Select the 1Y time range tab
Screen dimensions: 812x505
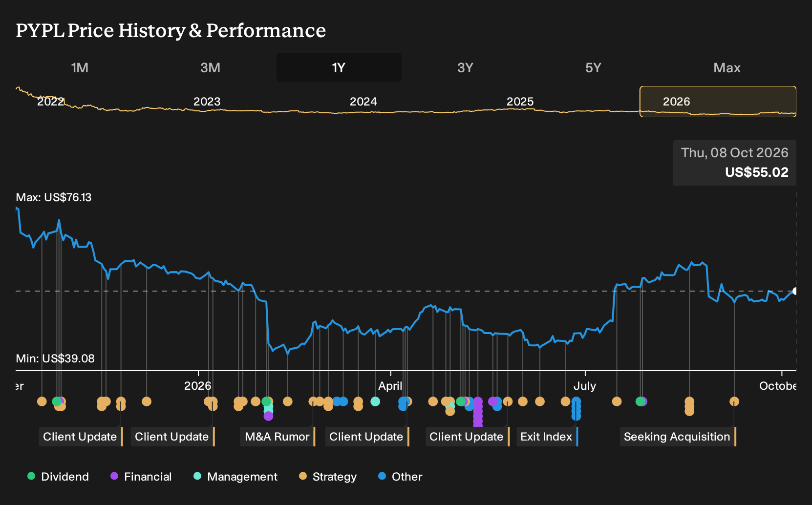(x=339, y=67)
